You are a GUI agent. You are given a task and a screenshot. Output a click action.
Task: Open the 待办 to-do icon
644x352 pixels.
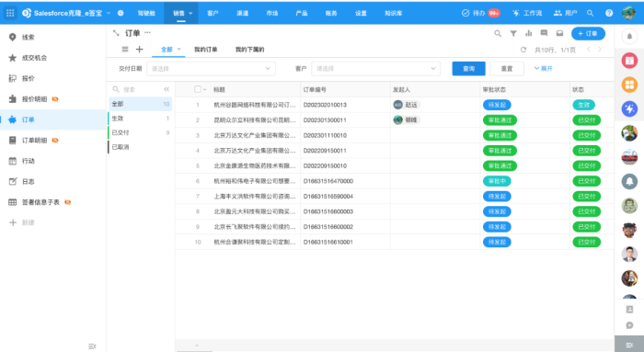466,13
